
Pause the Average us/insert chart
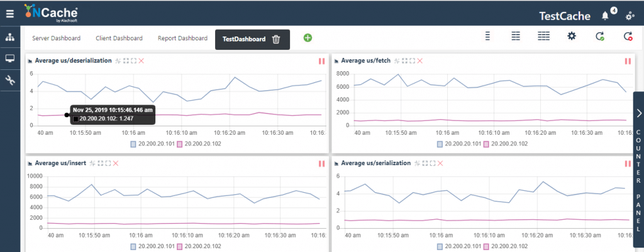tap(321, 163)
